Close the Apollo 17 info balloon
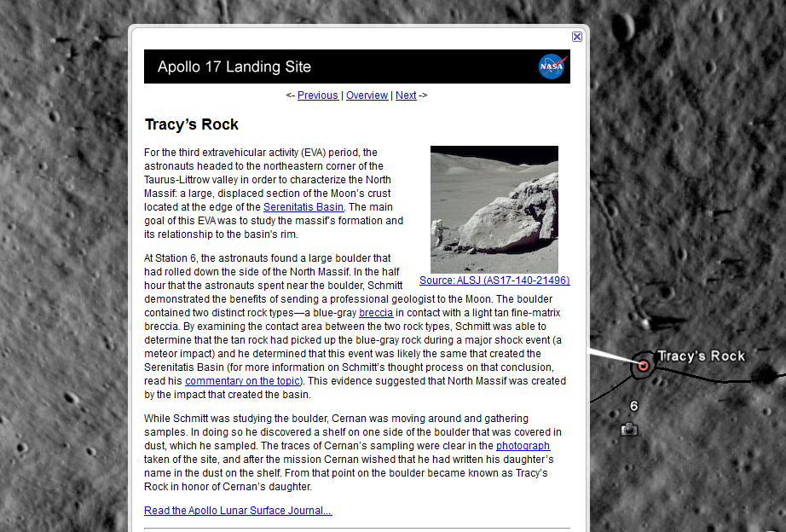786x532 pixels. point(577,37)
